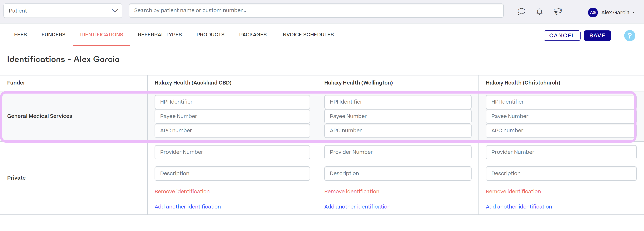Open the chat messages icon

pos(521,12)
